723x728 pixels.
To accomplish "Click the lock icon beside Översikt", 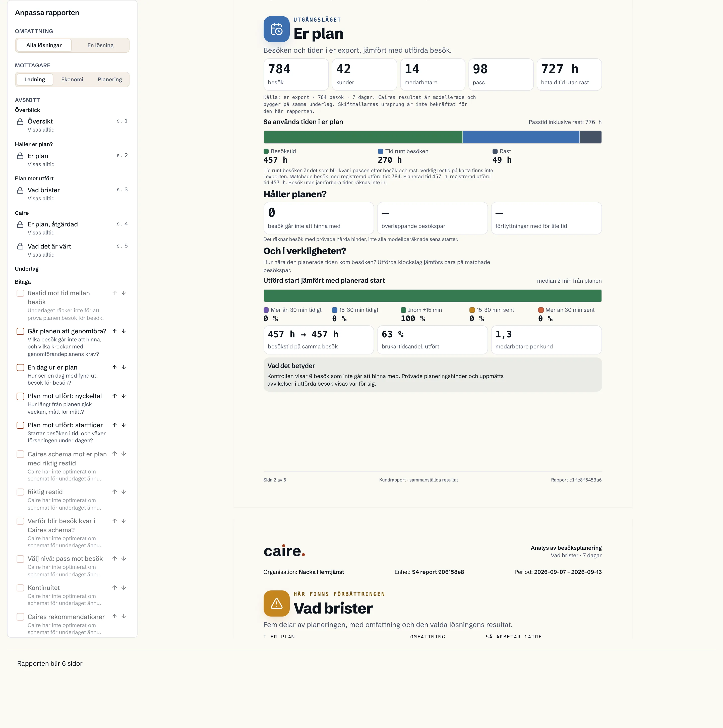I will (x=20, y=121).
